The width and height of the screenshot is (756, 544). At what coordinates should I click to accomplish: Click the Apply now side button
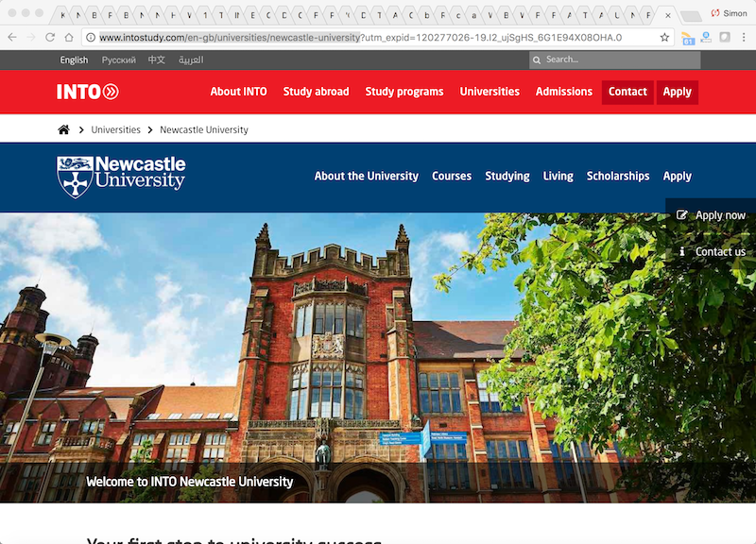pos(711,215)
